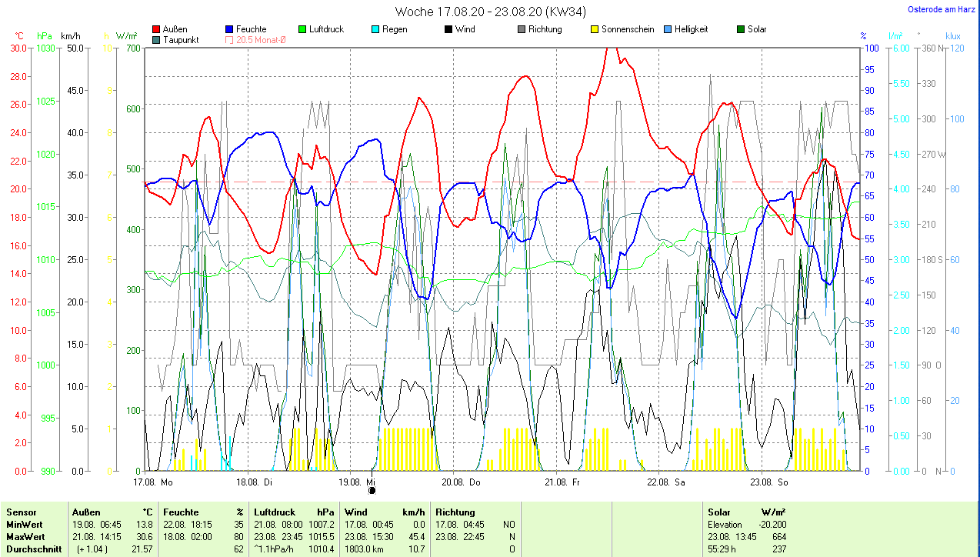Image resolution: width=980 pixels, height=557 pixels.
Task: Click the Richtung legend label
Action: (x=545, y=29)
